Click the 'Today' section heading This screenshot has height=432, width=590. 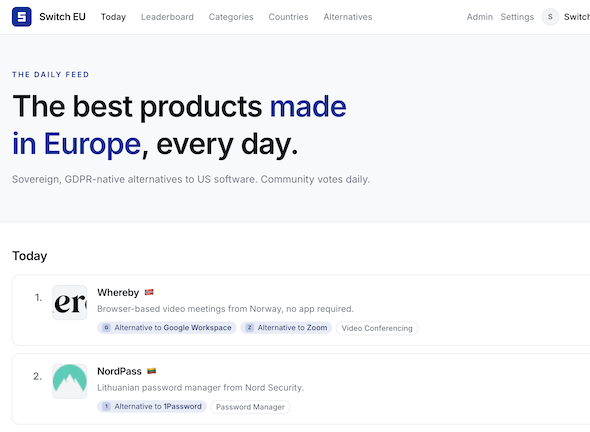tap(30, 256)
